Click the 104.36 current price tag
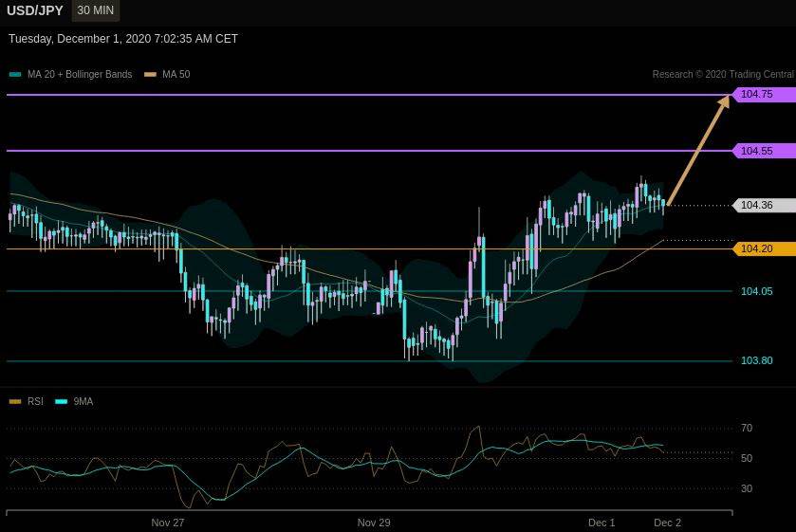Viewport: 796px width, 532px height. pyautogui.click(x=764, y=205)
